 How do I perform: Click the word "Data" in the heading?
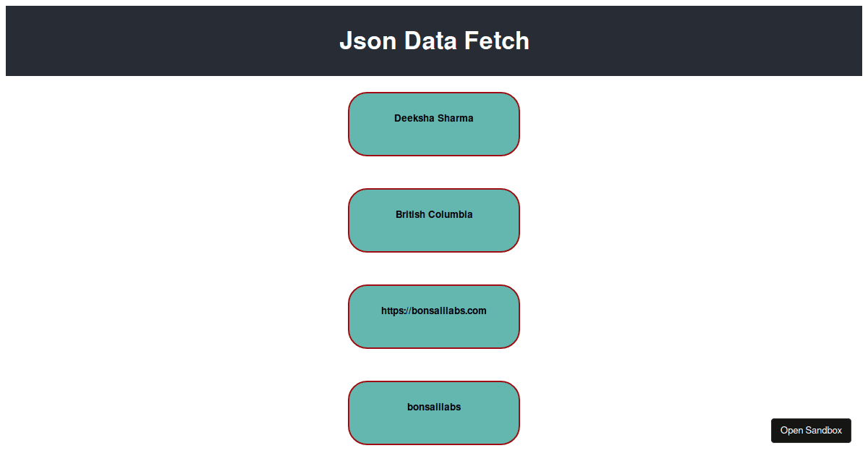(430, 41)
